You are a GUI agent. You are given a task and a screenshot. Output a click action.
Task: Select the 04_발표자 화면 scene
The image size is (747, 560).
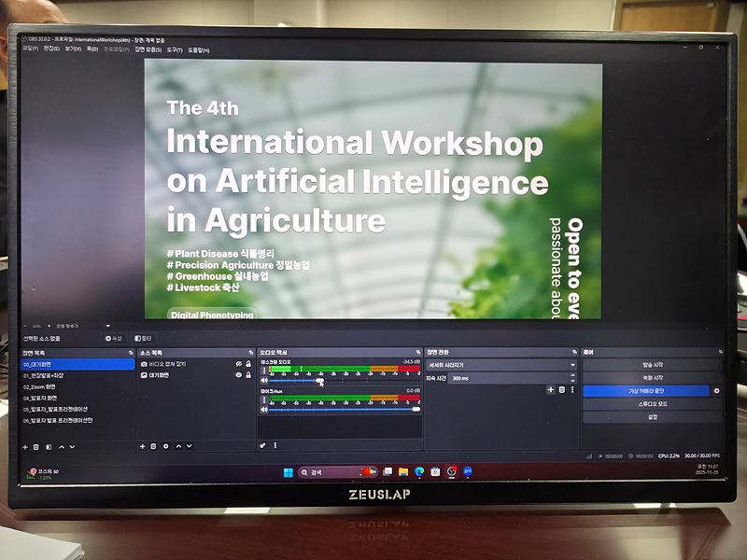coord(78,399)
